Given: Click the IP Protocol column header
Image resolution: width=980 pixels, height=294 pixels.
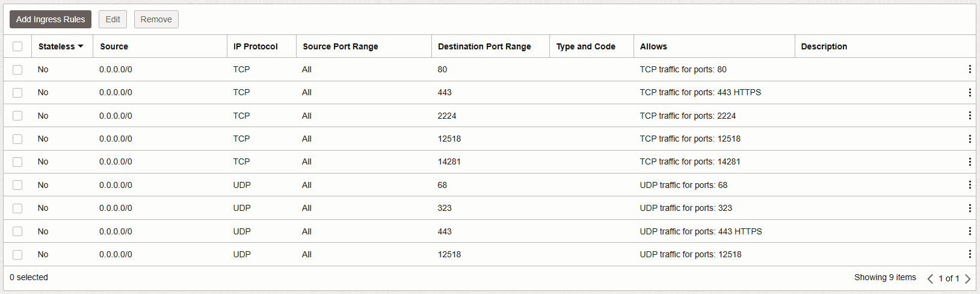Looking at the screenshot, I should [x=256, y=46].
